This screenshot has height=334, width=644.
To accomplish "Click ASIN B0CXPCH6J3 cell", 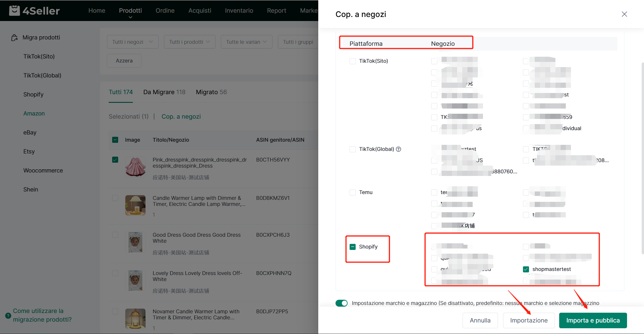I will (x=273, y=235).
